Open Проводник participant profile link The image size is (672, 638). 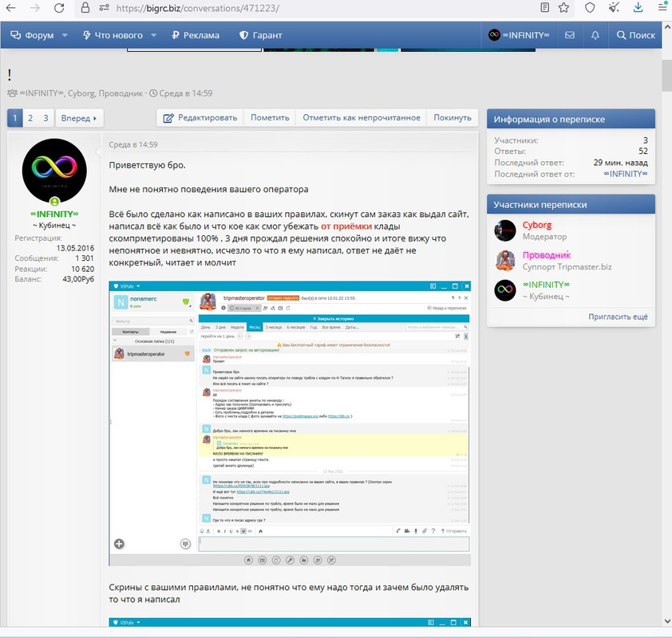547,255
